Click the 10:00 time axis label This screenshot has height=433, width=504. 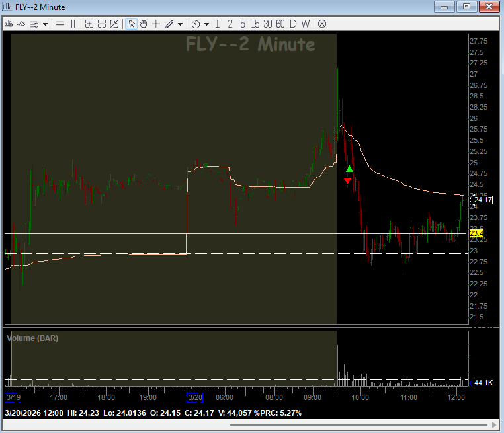click(x=360, y=397)
